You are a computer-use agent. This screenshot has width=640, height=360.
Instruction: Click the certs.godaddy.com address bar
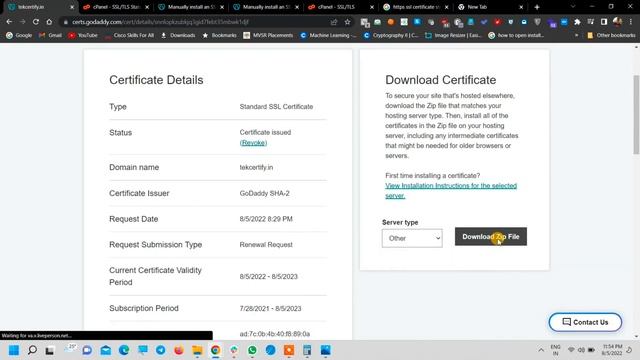(x=196, y=22)
